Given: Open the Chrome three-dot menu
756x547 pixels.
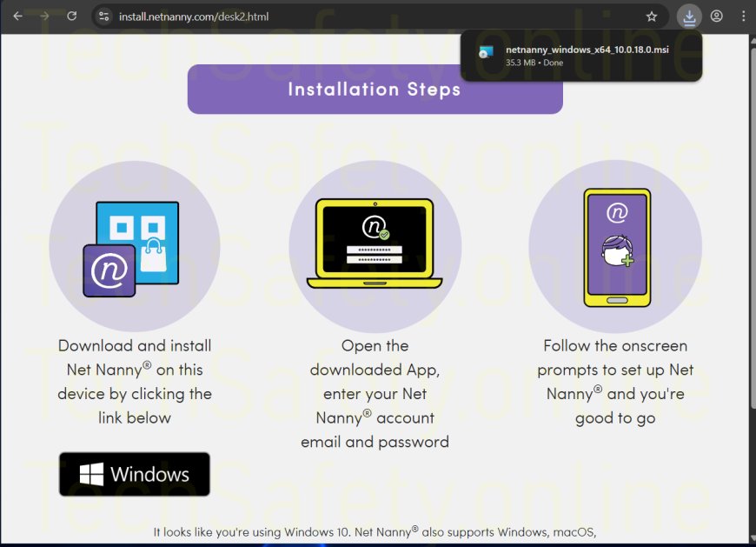Looking at the screenshot, I should 743,17.
